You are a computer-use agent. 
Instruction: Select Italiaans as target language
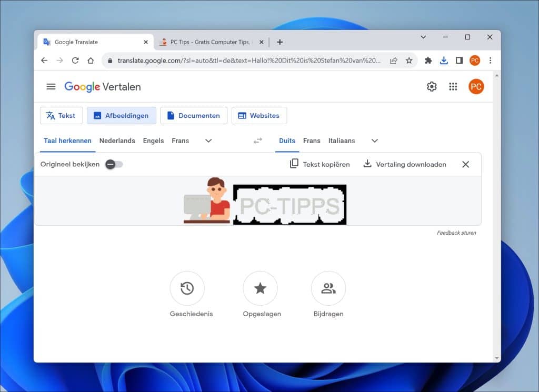pyautogui.click(x=342, y=141)
